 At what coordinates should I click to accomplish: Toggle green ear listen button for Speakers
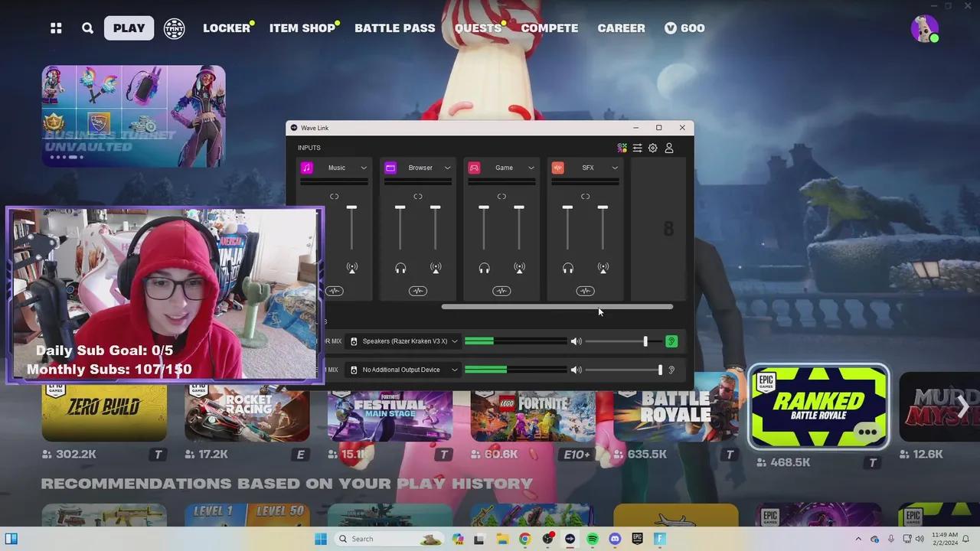pyautogui.click(x=671, y=341)
